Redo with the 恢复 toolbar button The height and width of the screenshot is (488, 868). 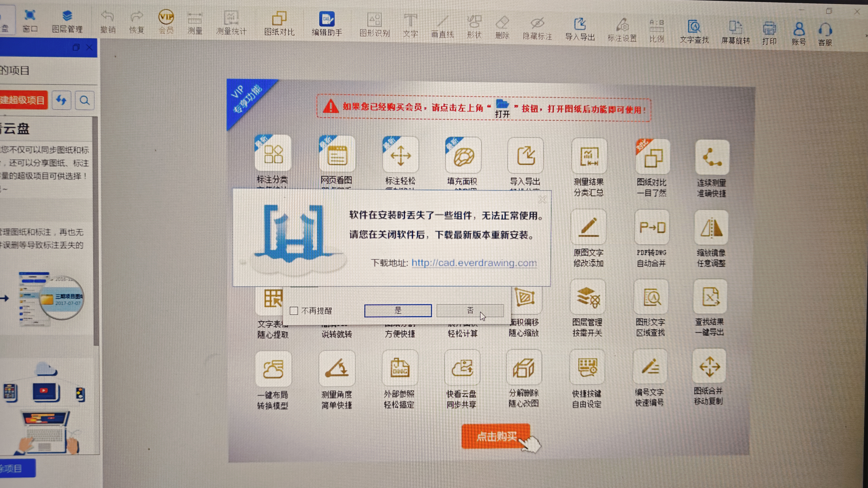coord(137,23)
